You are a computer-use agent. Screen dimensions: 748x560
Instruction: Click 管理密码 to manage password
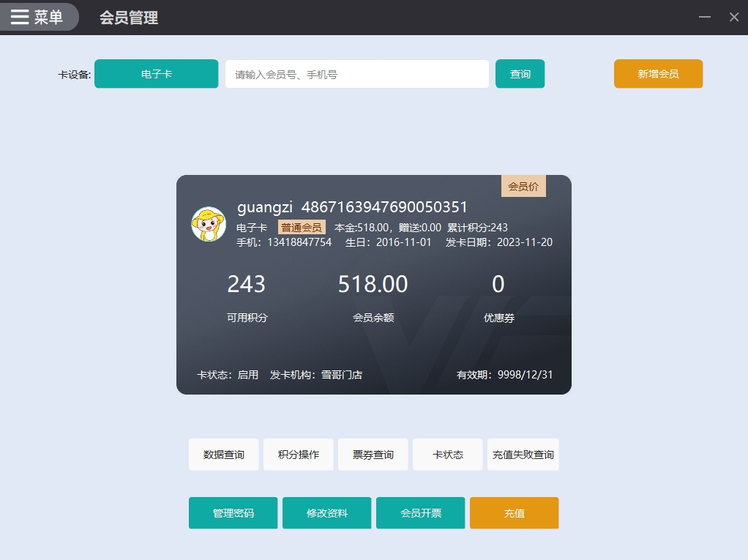coord(233,513)
